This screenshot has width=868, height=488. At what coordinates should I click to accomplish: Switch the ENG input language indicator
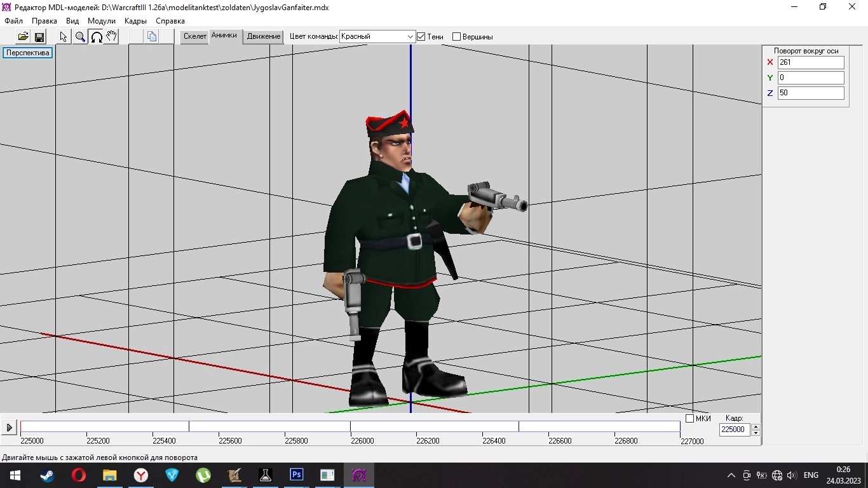coord(811,475)
